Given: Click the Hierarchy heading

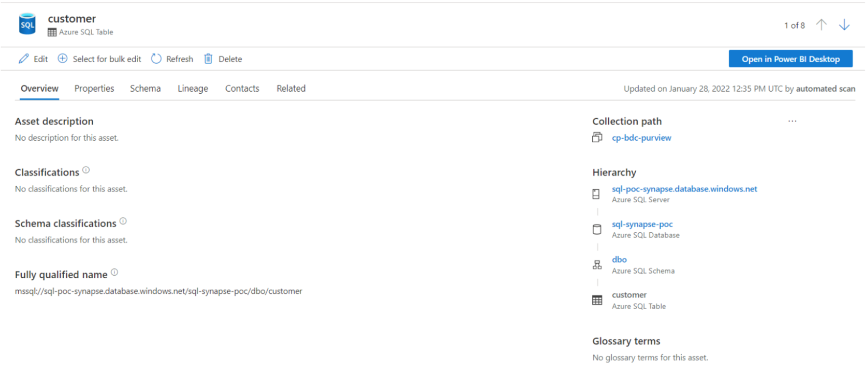Looking at the screenshot, I should tap(614, 172).
